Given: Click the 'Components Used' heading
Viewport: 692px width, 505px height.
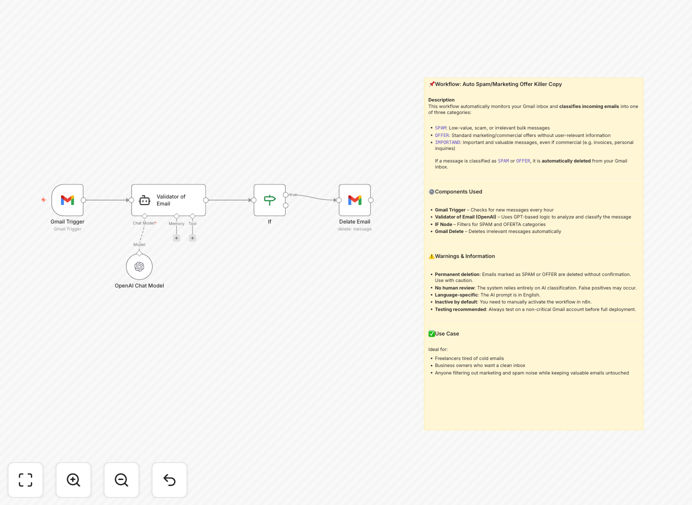Looking at the screenshot, I should (x=458, y=192).
